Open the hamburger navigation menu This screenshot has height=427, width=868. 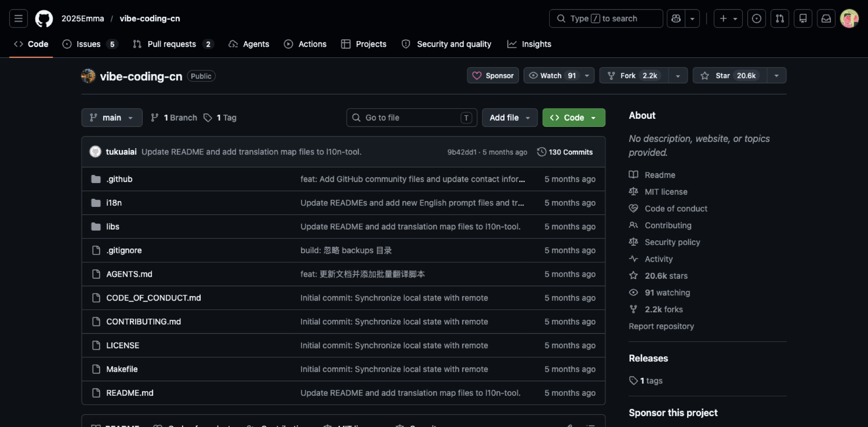coord(19,19)
